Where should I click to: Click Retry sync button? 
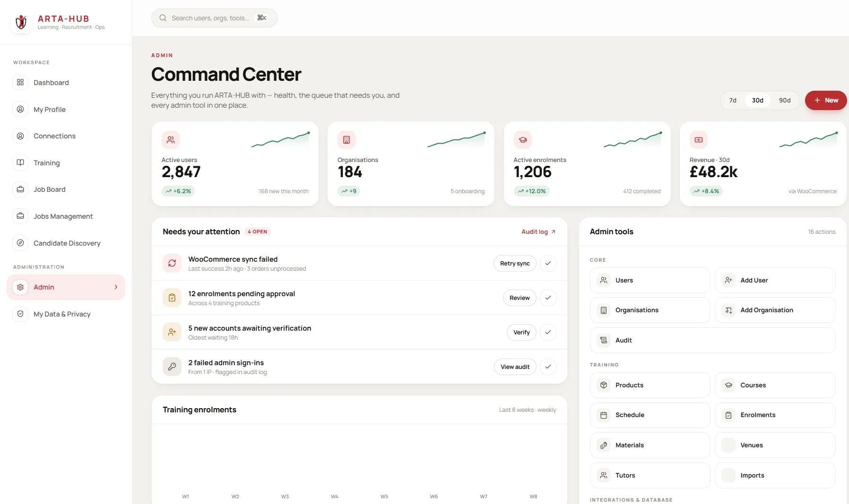pyautogui.click(x=515, y=263)
